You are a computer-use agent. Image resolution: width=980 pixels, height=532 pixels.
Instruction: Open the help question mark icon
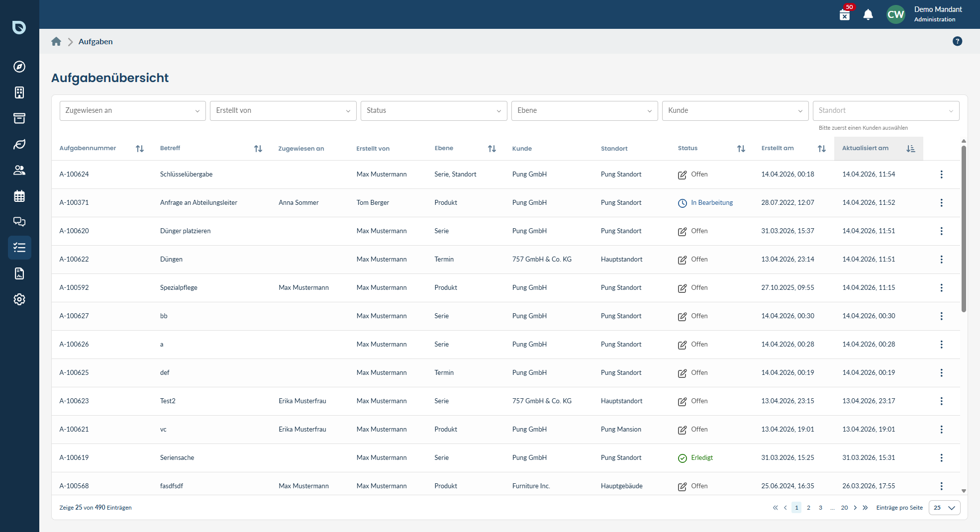[x=957, y=41]
